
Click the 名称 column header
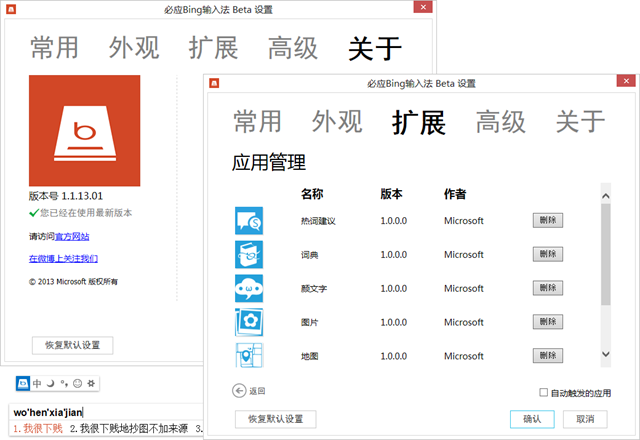coord(312,193)
